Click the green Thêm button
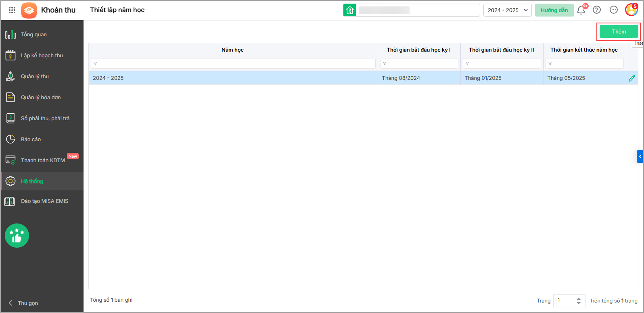644x313 pixels. pyautogui.click(x=619, y=31)
